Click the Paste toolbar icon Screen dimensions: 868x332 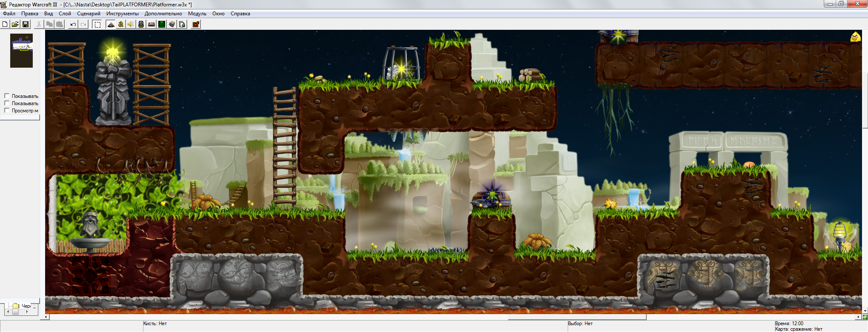[60, 24]
